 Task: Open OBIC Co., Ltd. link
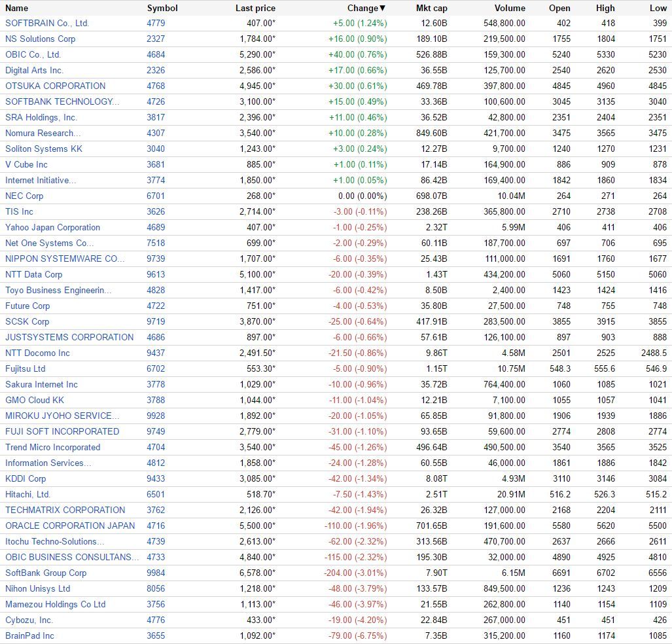tap(33, 54)
